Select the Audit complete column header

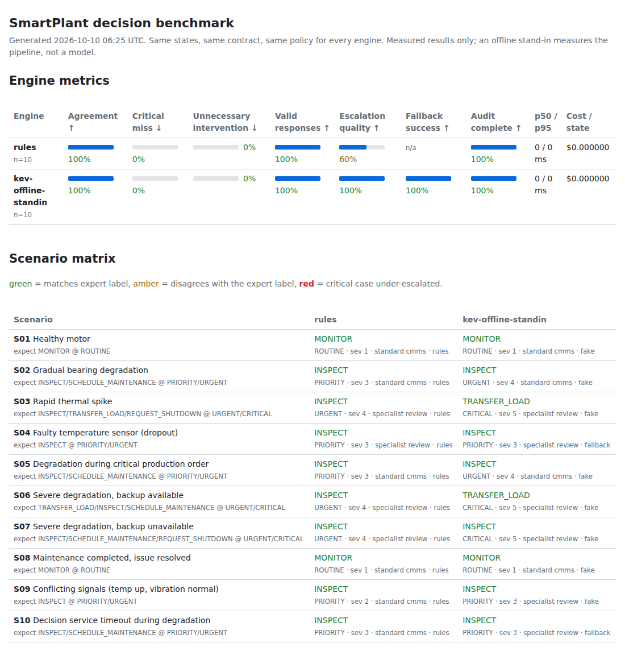[495, 122]
